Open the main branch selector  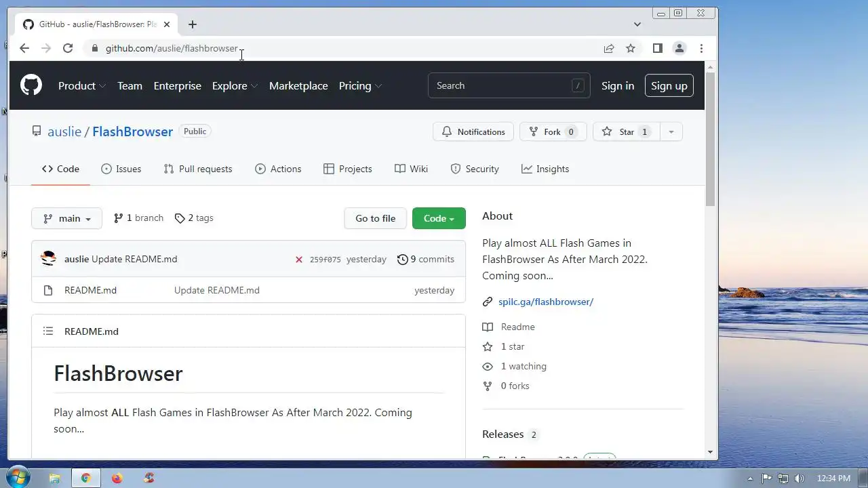[66, 218]
